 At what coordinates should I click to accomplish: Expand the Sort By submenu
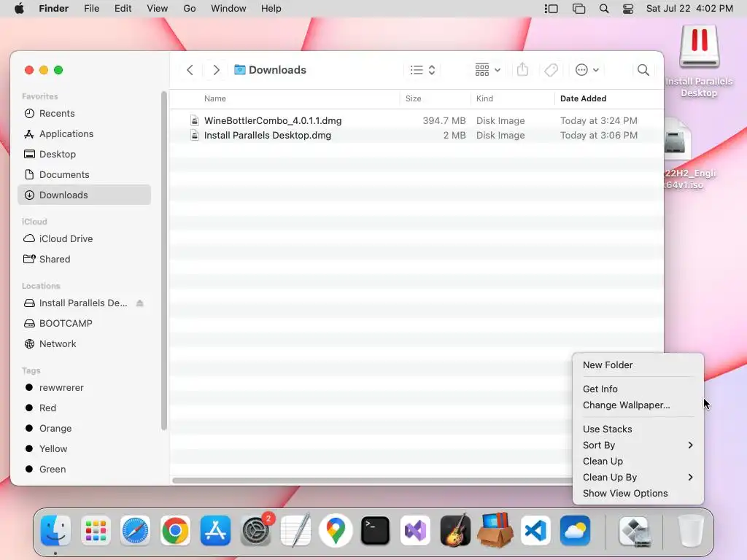pos(638,446)
